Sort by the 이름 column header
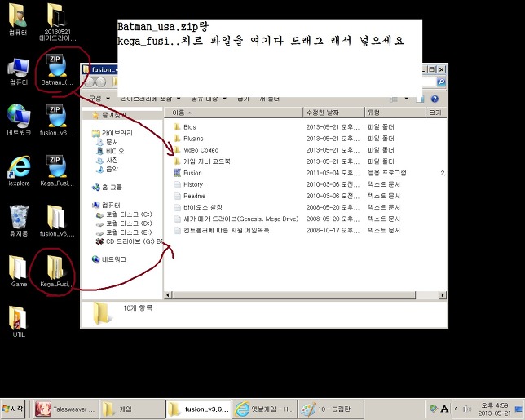The height and width of the screenshot is (420, 525). coord(233,113)
